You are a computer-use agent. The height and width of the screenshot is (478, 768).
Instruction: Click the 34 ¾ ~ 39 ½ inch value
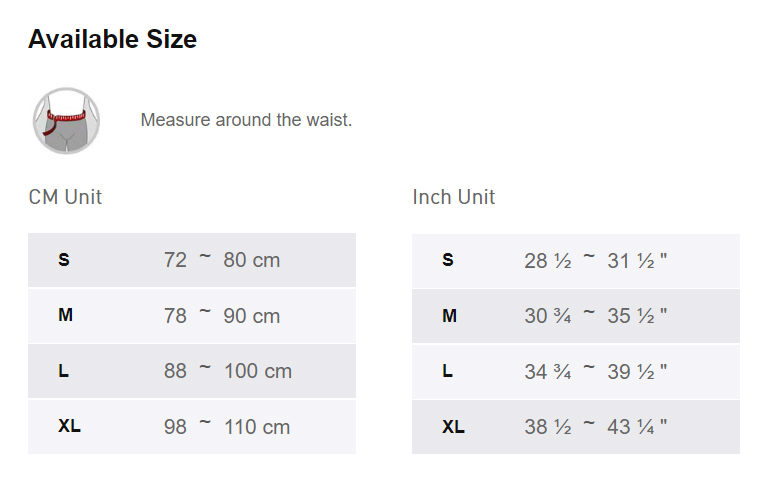tap(596, 372)
